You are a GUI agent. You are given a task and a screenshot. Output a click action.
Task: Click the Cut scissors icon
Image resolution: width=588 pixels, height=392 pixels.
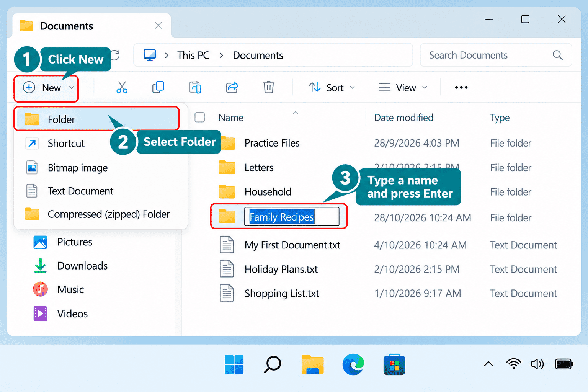pos(122,88)
